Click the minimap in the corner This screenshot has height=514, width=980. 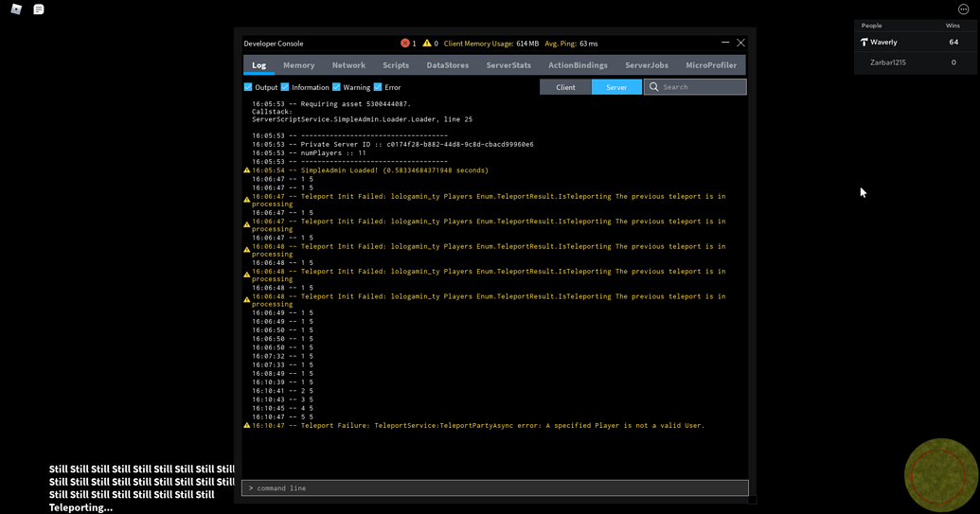[940, 475]
